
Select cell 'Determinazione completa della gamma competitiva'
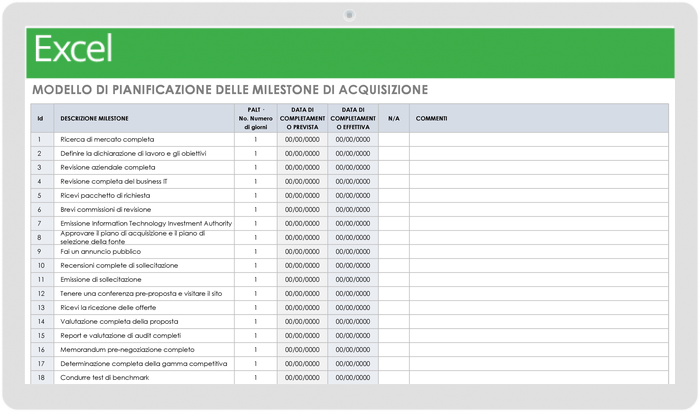pyautogui.click(x=144, y=363)
